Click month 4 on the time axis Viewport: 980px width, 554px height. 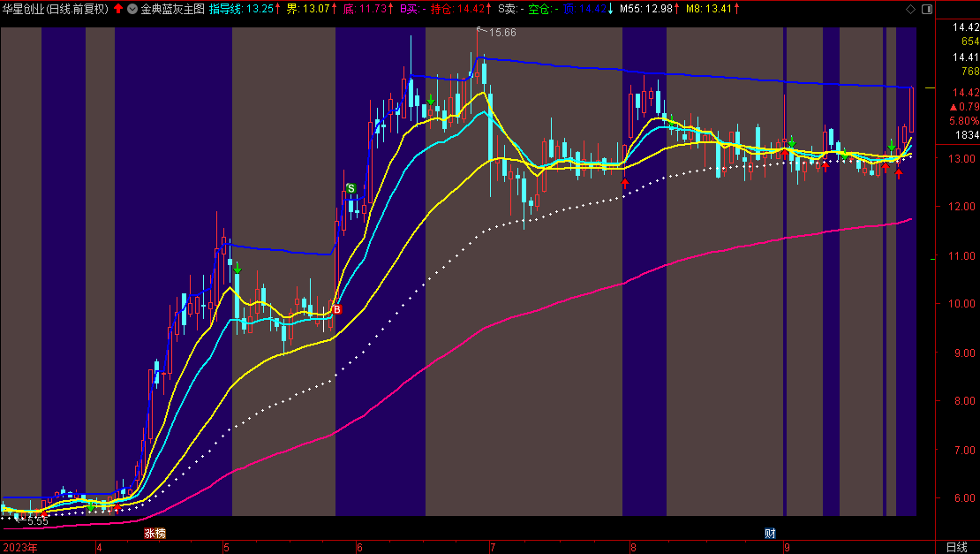pyautogui.click(x=100, y=548)
